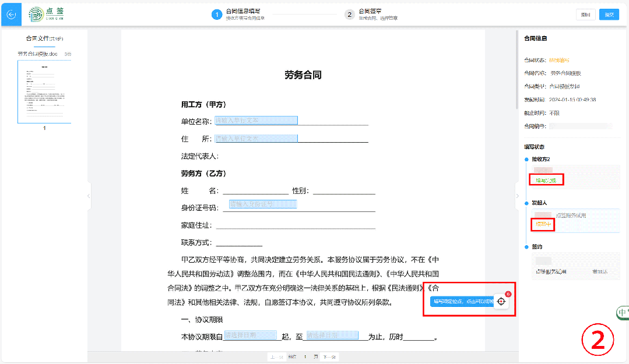
Task: Click the 合同信息 panel heading
Action: tap(536, 38)
